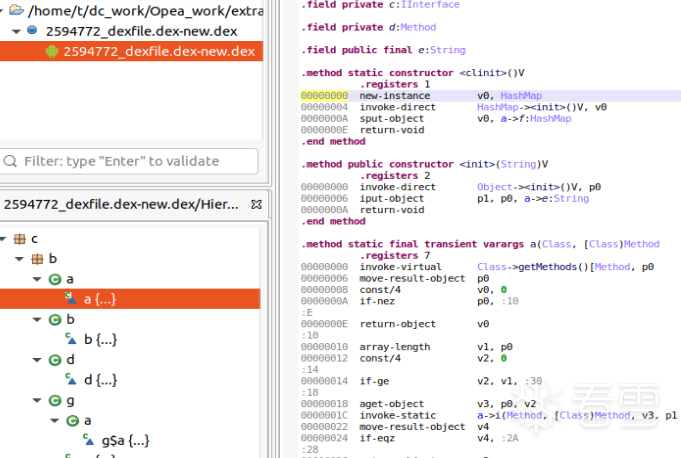The height and width of the screenshot is (458, 681).
Task: Click highlighted address 00000000 of new-instance
Action: [324, 96]
